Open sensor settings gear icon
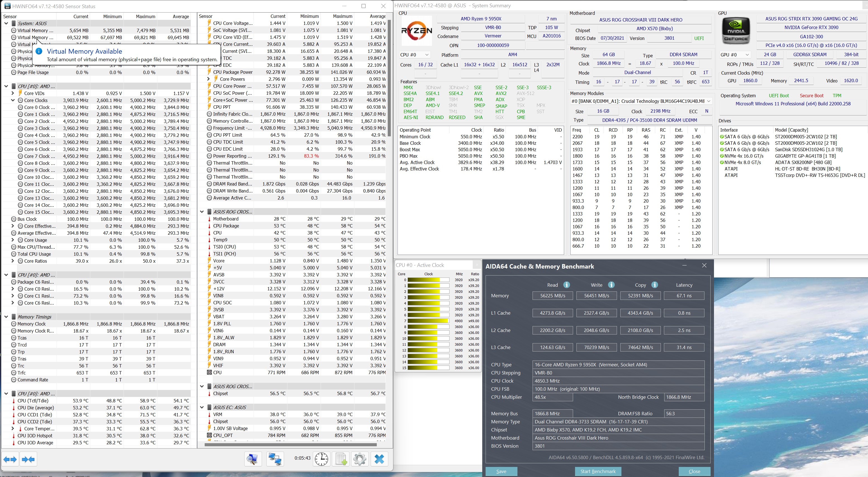Screen dimensions: 868x477 click(x=360, y=459)
